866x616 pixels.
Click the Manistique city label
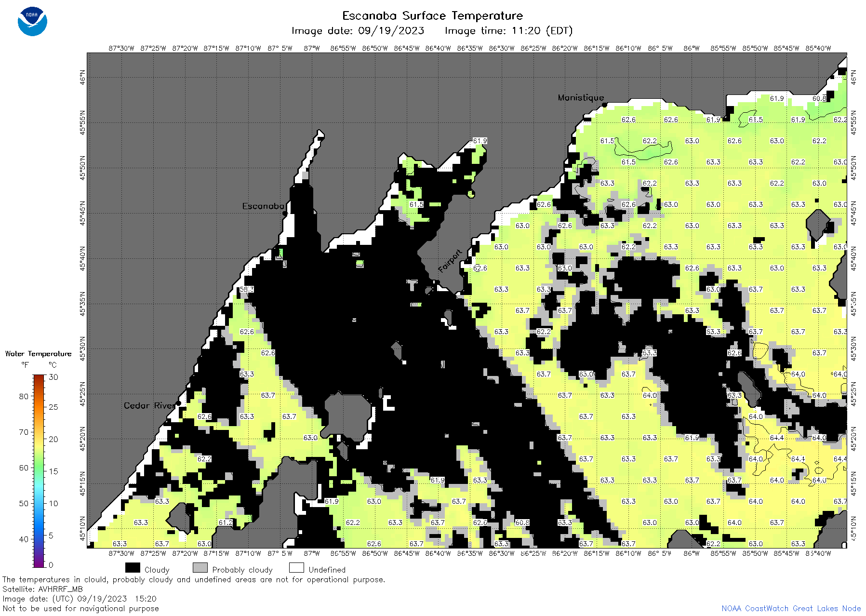(x=581, y=97)
